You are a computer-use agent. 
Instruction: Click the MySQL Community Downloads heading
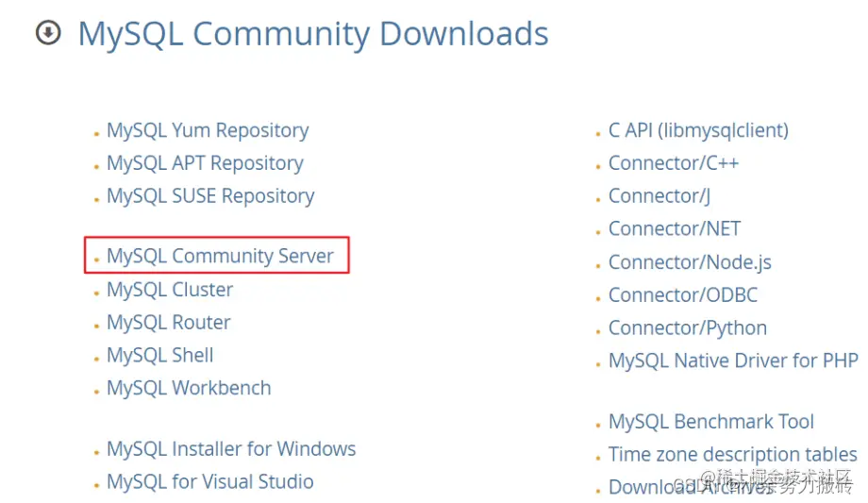313,34
